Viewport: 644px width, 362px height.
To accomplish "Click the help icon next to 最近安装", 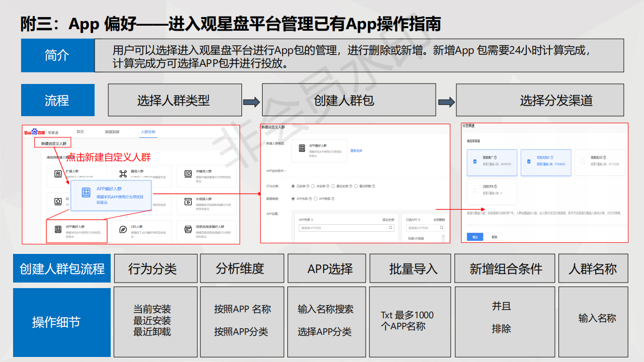I will tap(351, 186).
